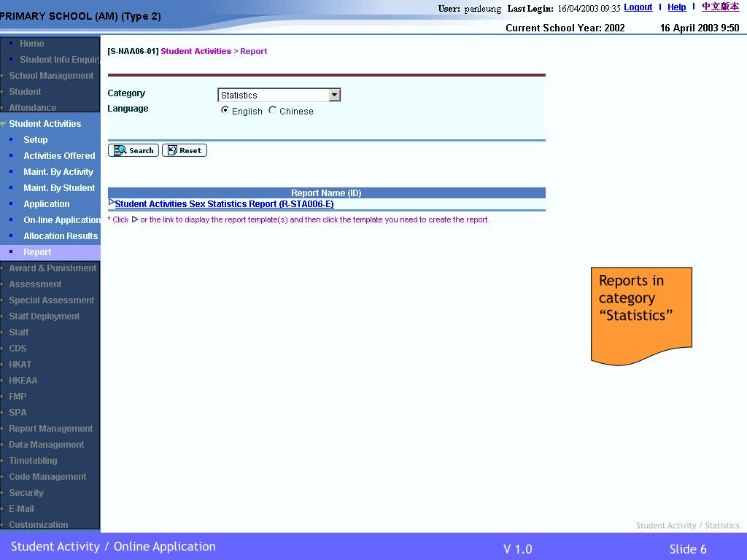Screen dimensions: 747x560
Task: Click the Search button
Action: coord(133,150)
